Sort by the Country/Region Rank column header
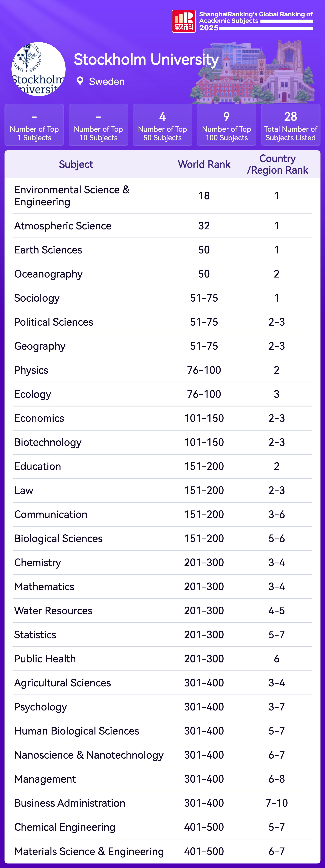 (277, 164)
